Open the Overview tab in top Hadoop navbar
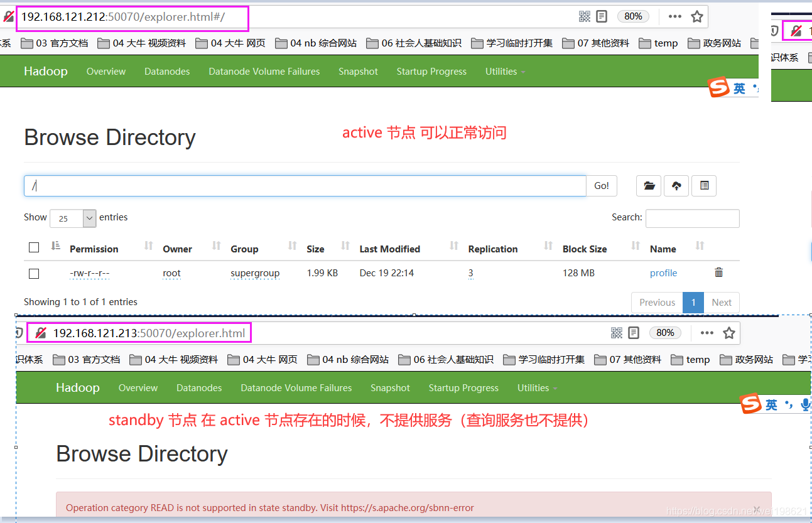 [x=106, y=72]
